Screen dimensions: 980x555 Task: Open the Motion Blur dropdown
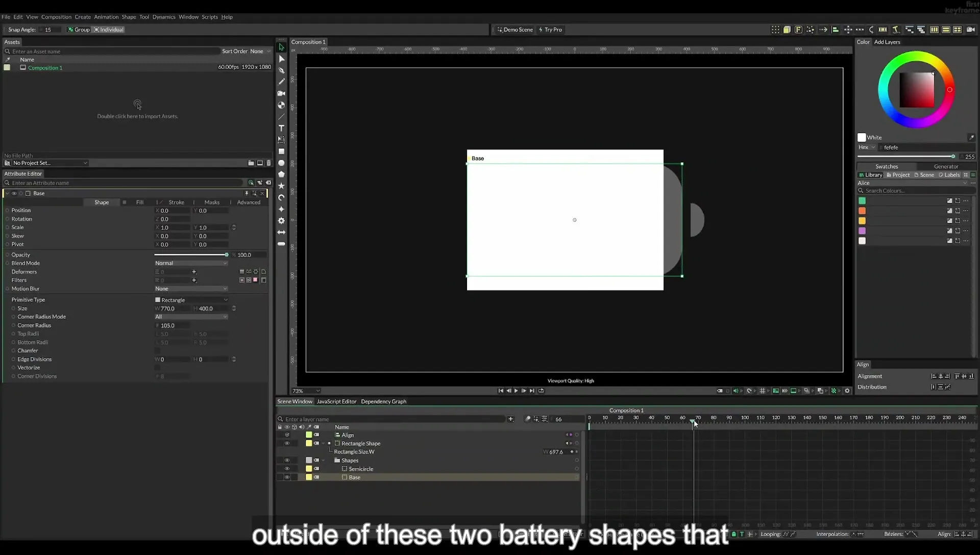pos(191,289)
